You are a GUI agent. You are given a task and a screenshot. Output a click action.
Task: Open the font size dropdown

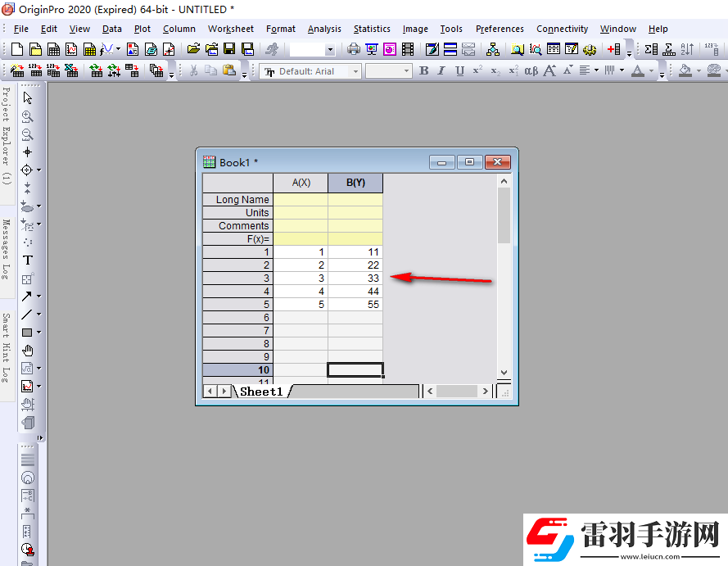[x=405, y=71]
